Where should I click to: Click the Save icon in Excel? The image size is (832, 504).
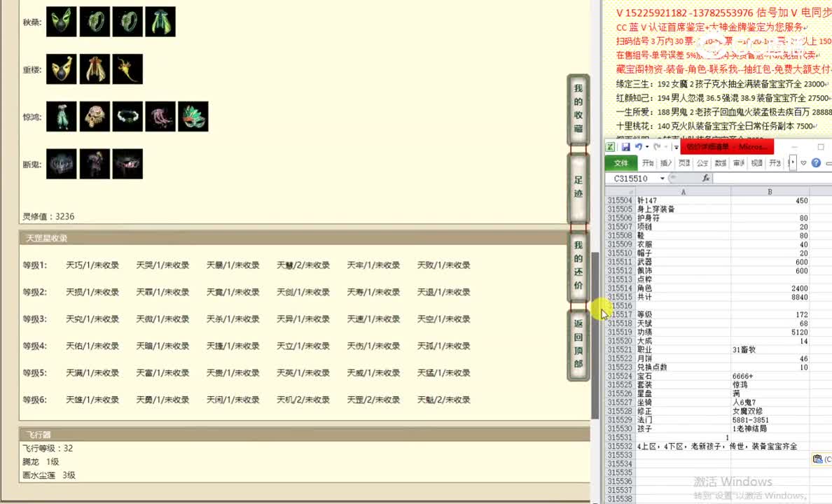point(627,146)
